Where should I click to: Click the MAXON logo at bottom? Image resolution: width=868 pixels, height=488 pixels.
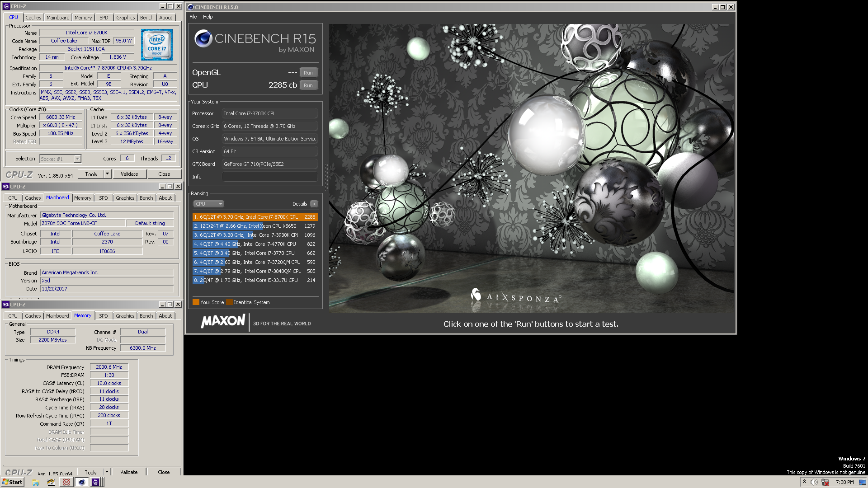pos(223,321)
